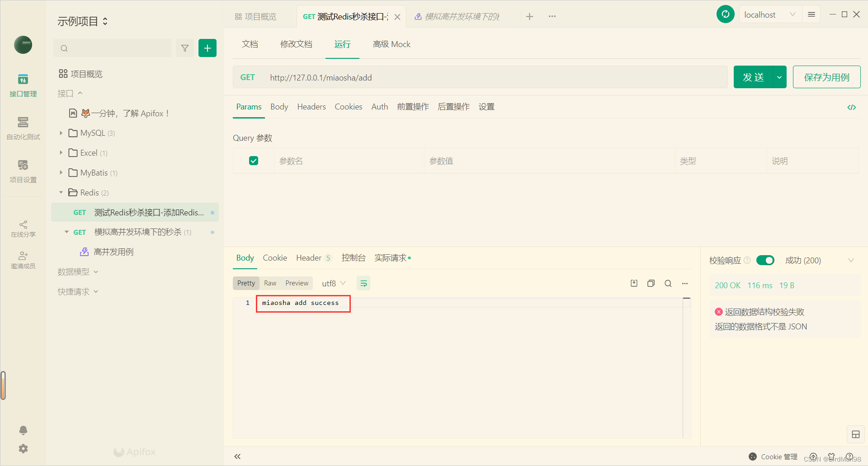Select the Pretty view mode

coord(246,283)
